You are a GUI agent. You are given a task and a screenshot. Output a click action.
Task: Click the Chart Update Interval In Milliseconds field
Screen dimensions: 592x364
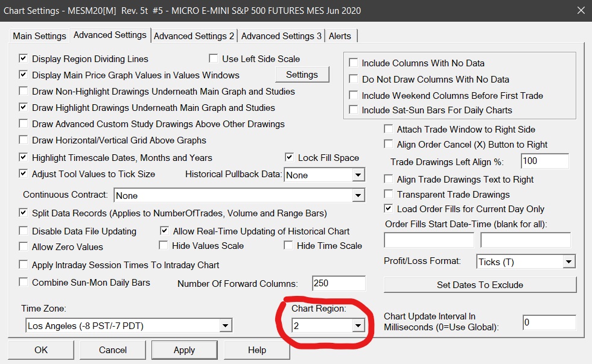pos(549,322)
